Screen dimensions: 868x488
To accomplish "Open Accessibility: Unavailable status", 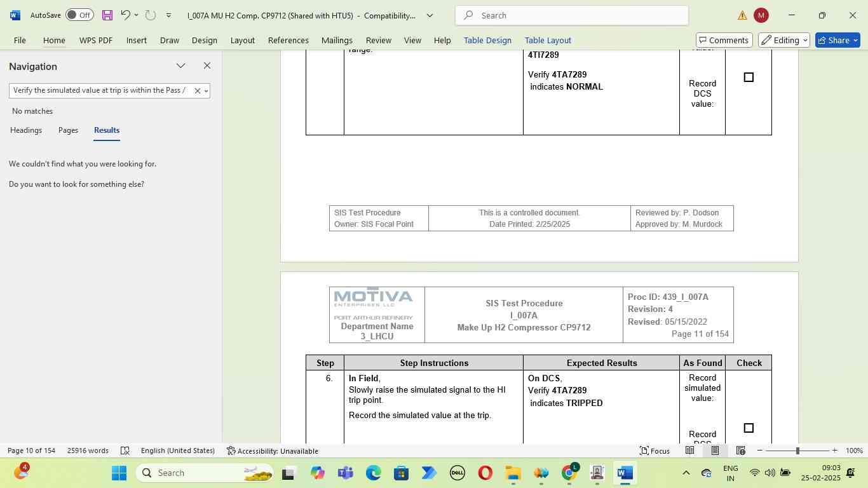I will tap(273, 451).
